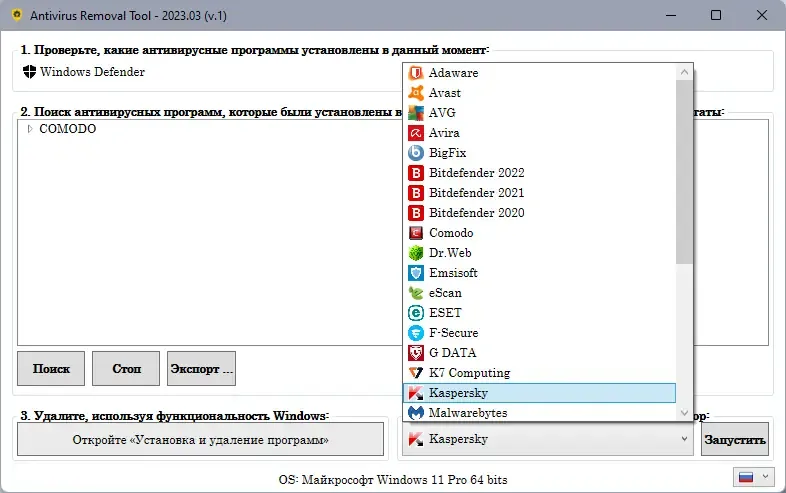This screenshot has width=786, height=493.
Task: Choose Dr.Web from the dropdown list
Action: (x=539, y=253)
